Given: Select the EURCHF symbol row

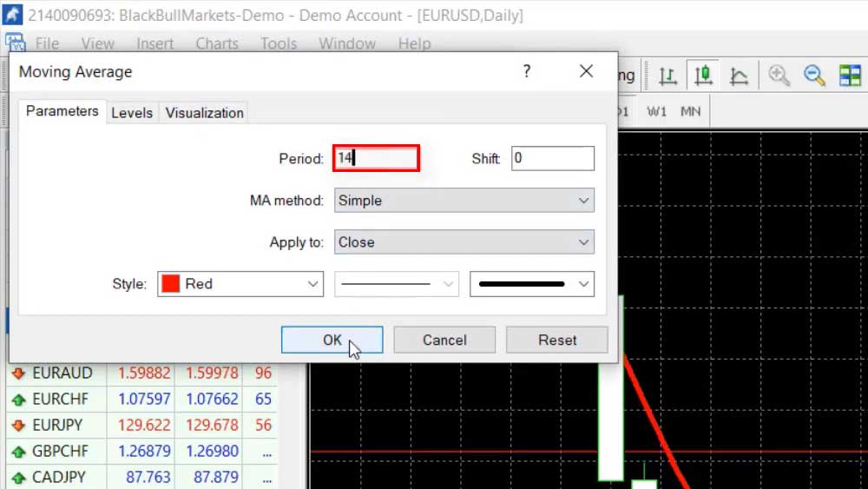Looking at the screenshot, I should [141, 400].
